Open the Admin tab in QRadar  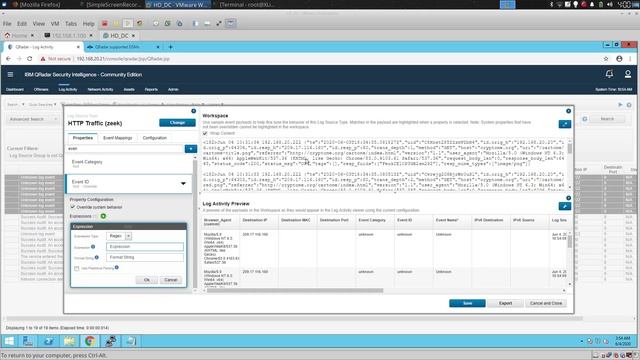click(x=173, y=89)
